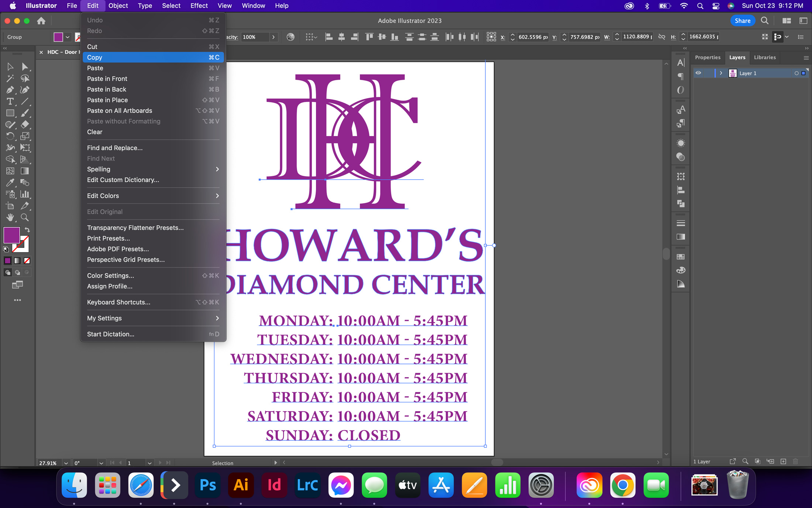Select the Zoom tool
The height and width of the screenshot is (508, 812).
tap(25, 217)
